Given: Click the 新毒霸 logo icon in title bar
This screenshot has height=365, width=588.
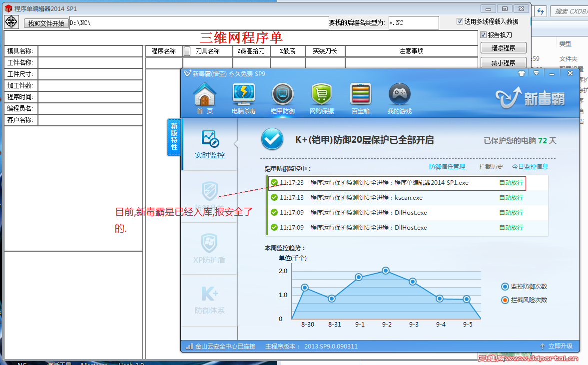Looking at the screenshot, I should tap(187, 73).
